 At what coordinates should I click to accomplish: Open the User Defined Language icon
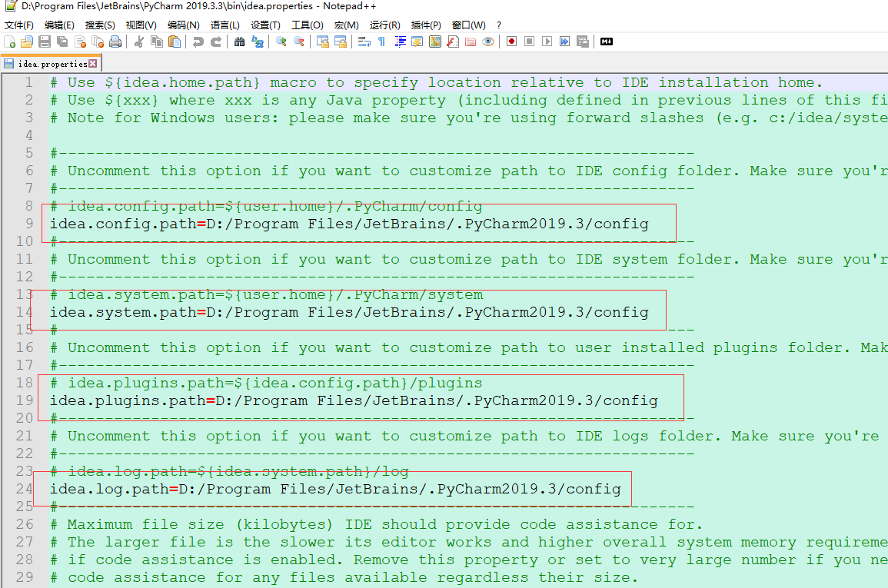point(417,42)
